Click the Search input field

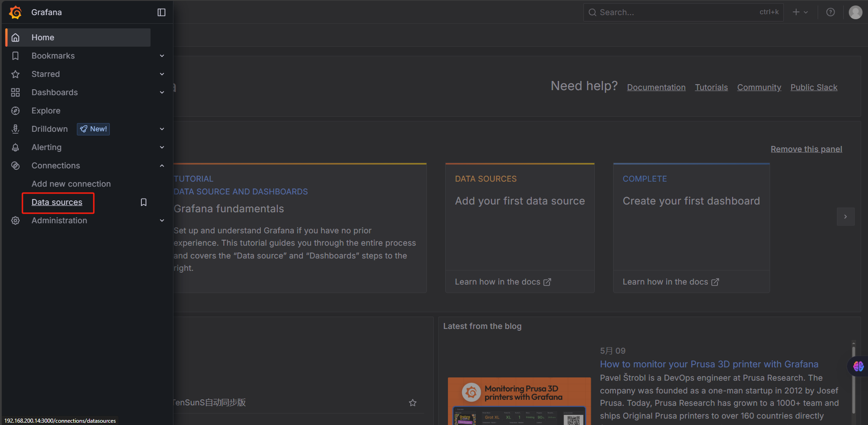point(677,12)
